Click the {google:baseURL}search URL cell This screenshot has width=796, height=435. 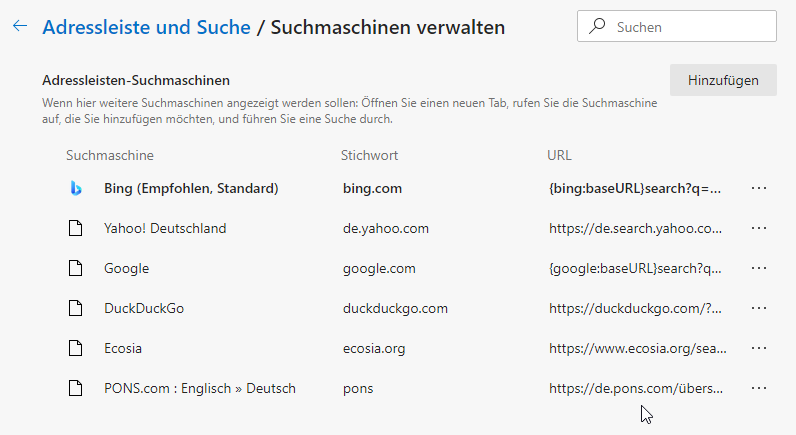(635, 269)
